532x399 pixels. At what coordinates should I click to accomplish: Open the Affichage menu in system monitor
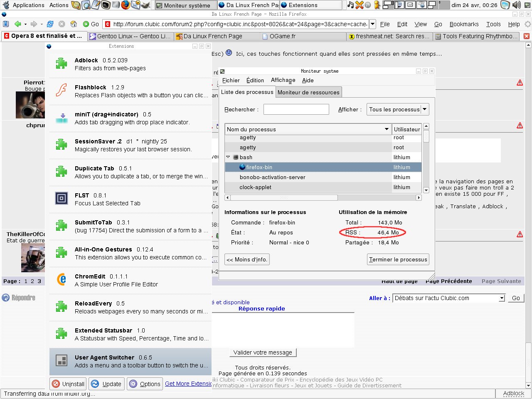click(x=283, y=80)
